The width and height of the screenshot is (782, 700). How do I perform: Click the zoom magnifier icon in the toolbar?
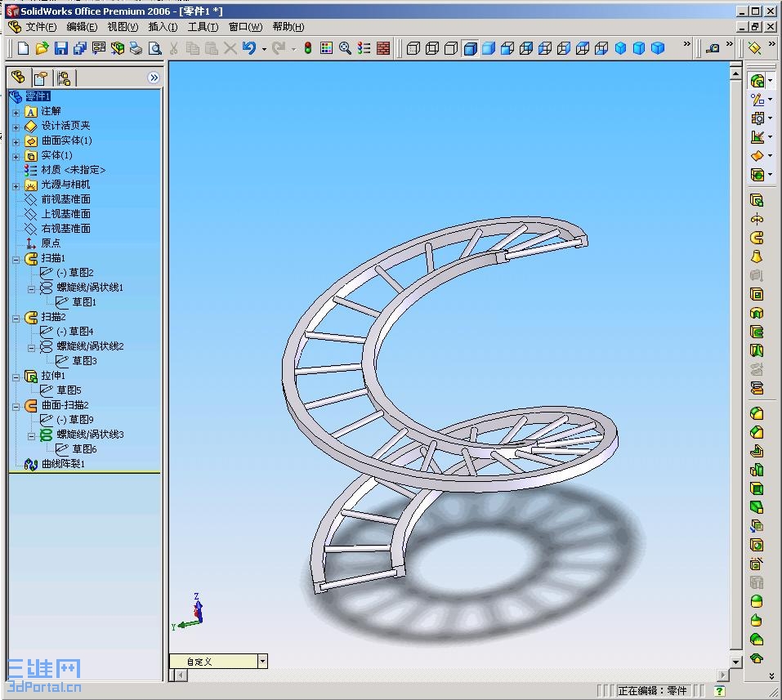(345, 48)
